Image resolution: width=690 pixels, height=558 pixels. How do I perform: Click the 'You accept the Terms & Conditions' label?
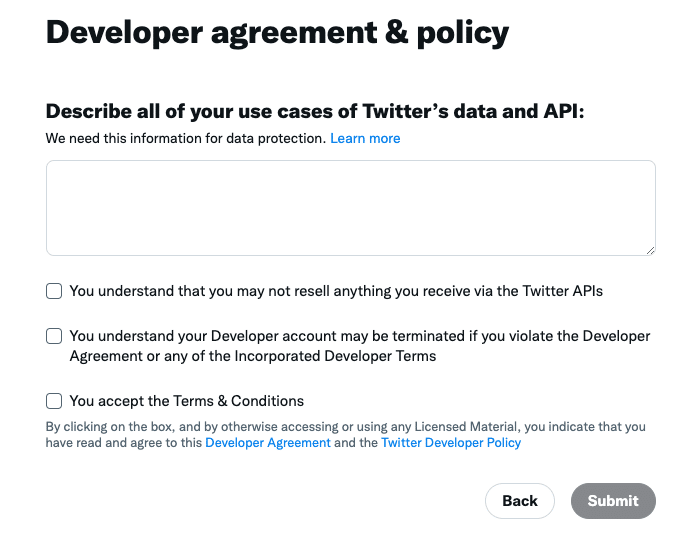click(x=187, y=401)
